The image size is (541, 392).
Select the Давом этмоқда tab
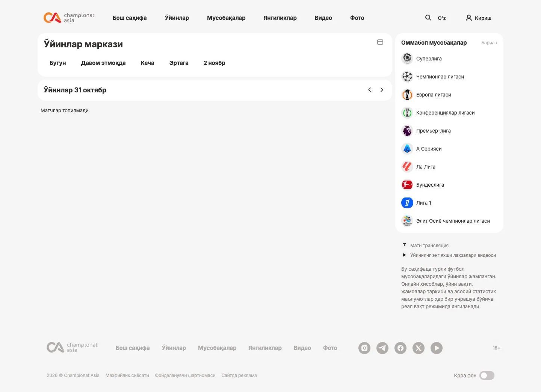pos(103,63)
